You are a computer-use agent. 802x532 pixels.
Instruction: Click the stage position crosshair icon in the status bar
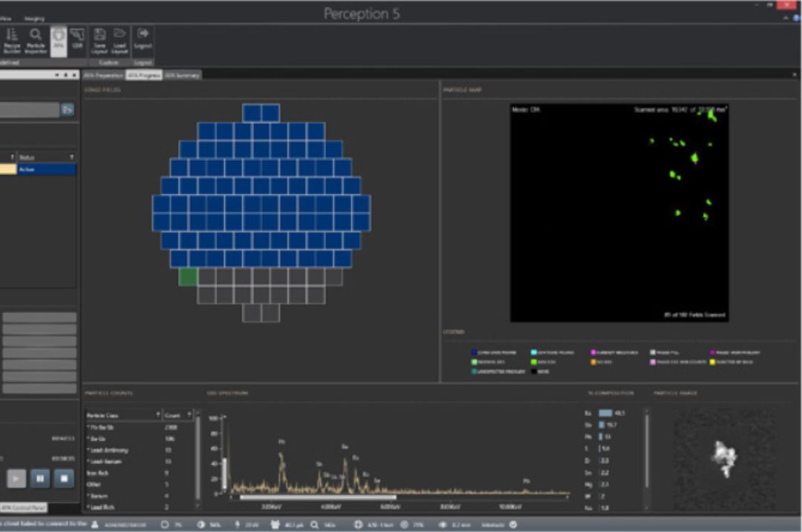[x=358, y=525]
